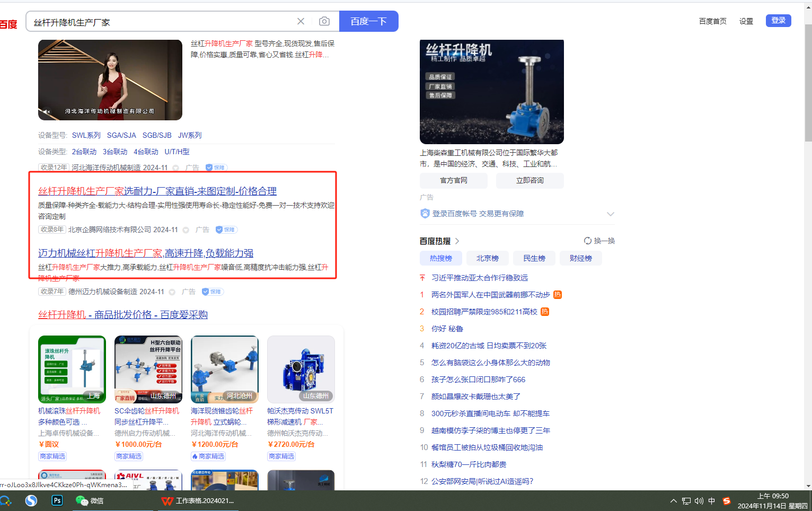
Task: Unmute the video using the speaker icon
Action: 46,112
